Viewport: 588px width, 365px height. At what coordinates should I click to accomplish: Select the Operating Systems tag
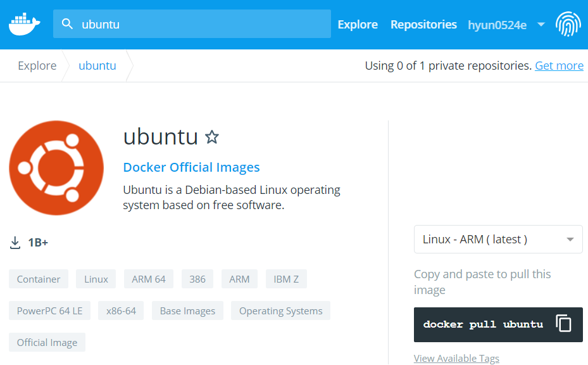[x=280, y=311]
